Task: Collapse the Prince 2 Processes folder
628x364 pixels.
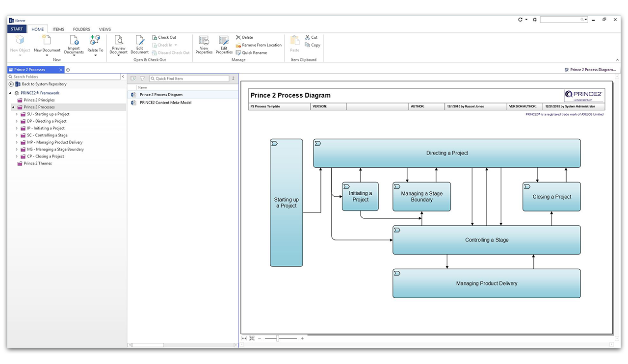Action: click(14, 107)
